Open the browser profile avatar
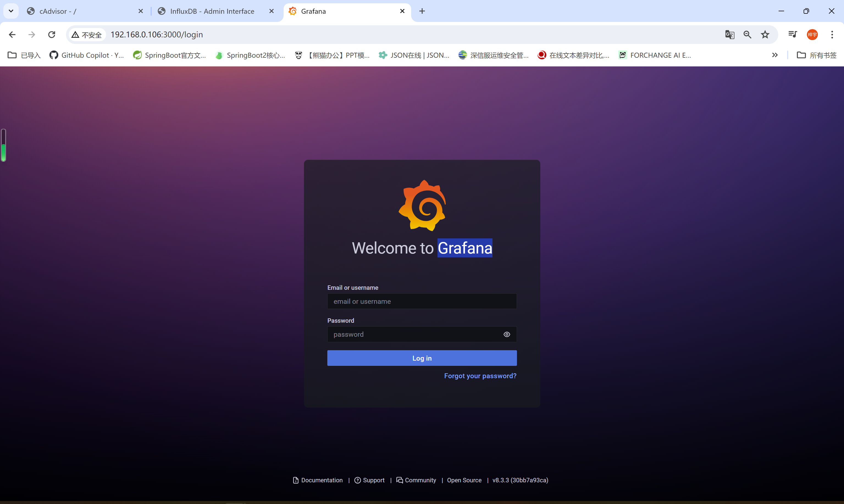The width and height of the screenshot is (844, 504). pyautogui.click(x=812, y=35)
